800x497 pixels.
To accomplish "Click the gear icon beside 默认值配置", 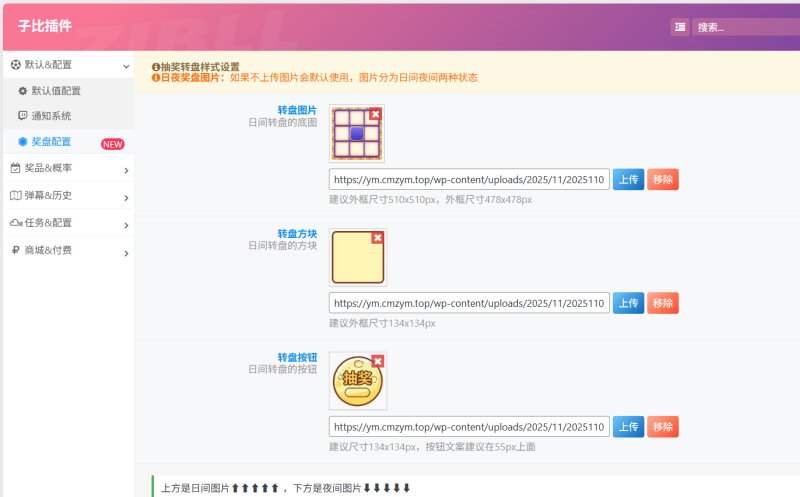I will pyautogui.click(x=22, y=91).
